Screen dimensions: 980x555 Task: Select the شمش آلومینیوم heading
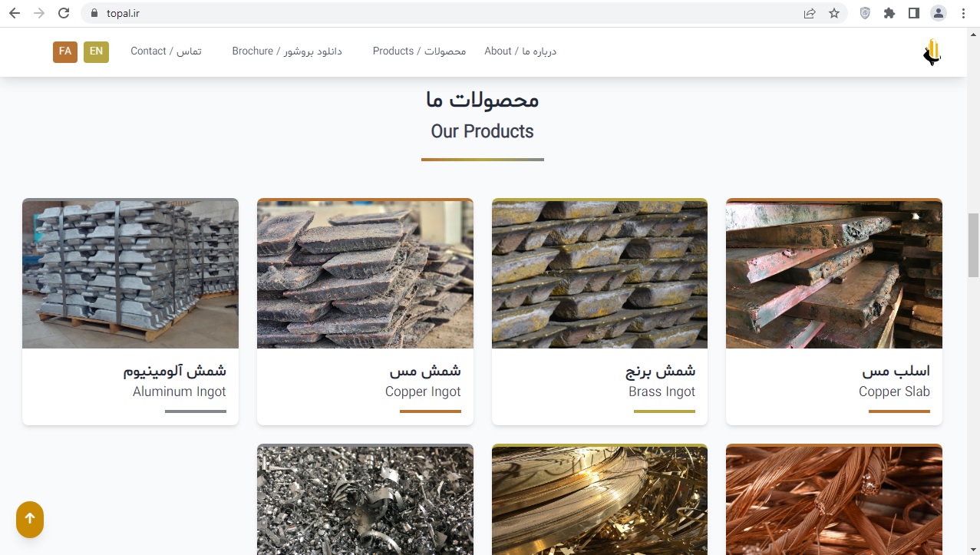175,371
